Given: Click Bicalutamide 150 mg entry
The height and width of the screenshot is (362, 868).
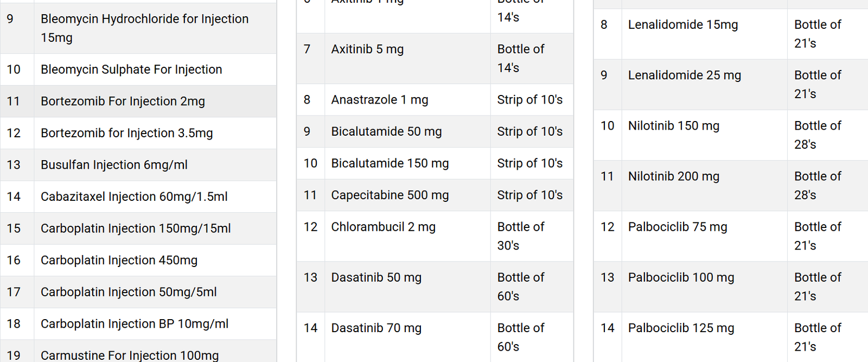Looking at the screenshot, I should click(x=390, y=163).
